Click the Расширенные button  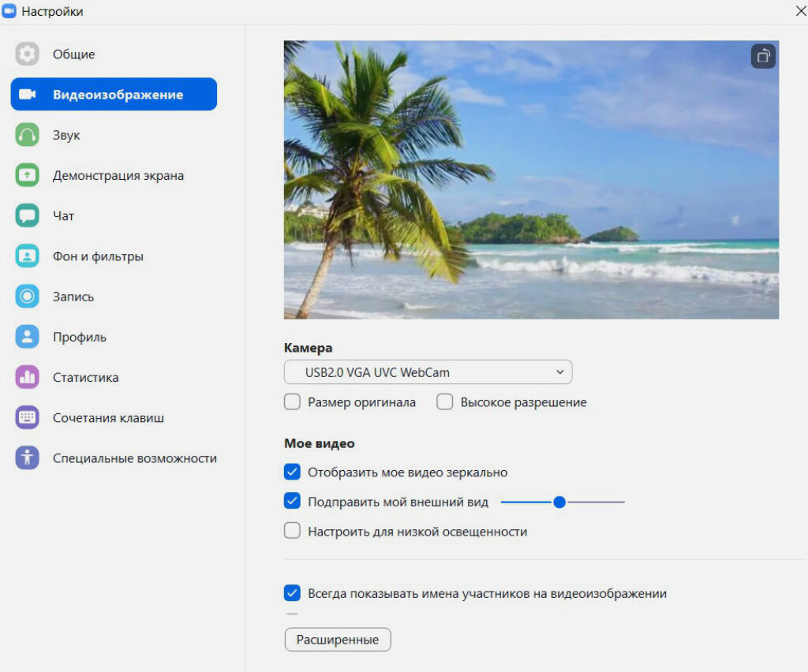338,640
